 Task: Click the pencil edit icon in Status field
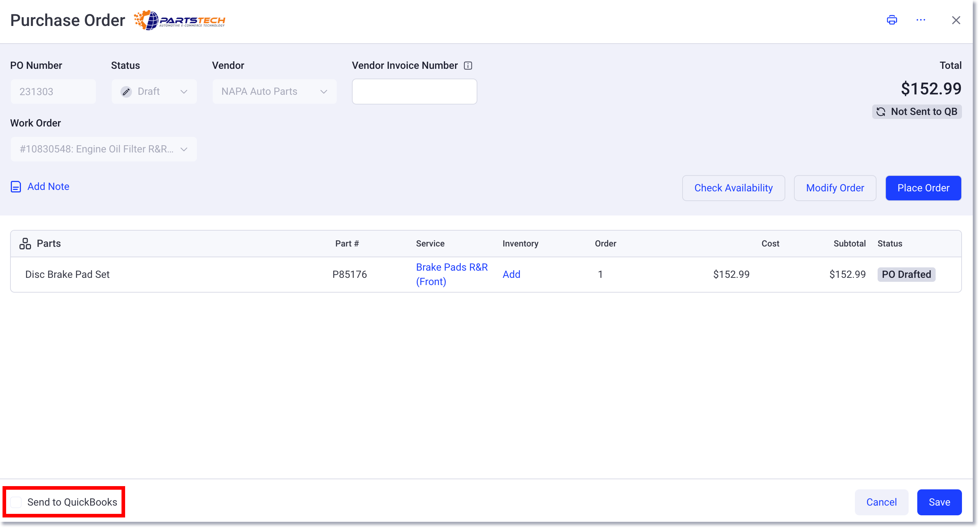(x=126, y=91)
